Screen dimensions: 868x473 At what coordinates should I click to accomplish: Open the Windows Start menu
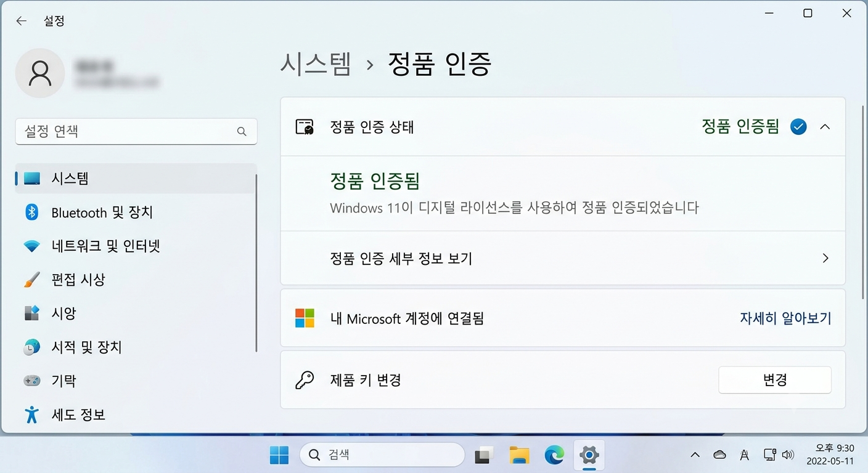click(x=279, y=456)
